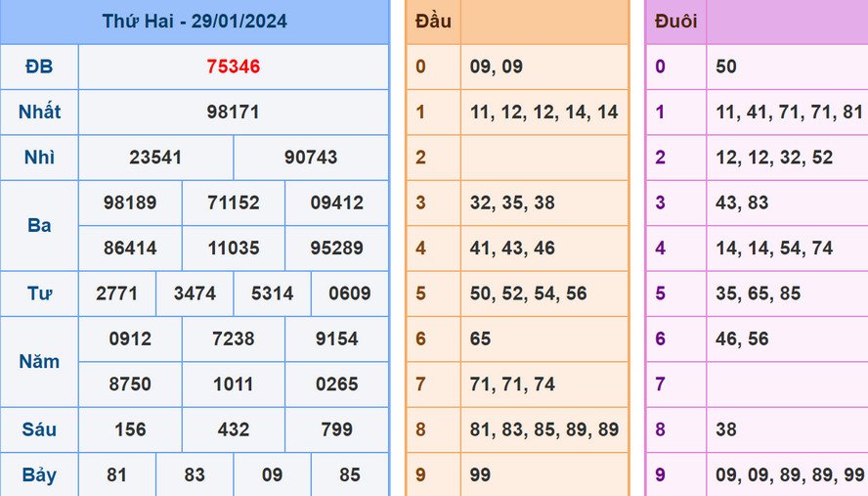This screenshot has height=496, width=868.
Task: Click second prize number 90743
Action: pyautogui.click(x=311, y=157)
